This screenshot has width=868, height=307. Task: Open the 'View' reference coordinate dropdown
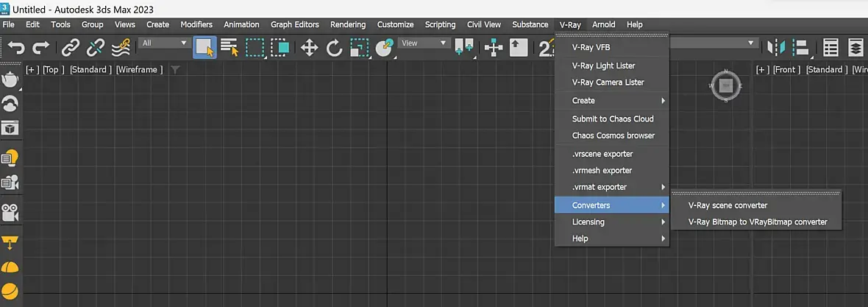click(424, 43)
